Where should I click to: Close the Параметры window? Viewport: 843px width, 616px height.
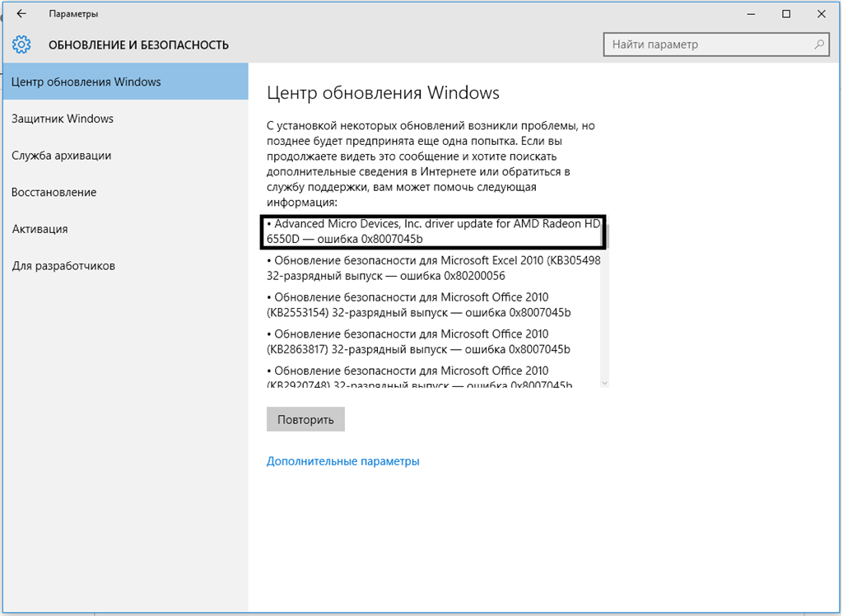[x=821, y=14]
